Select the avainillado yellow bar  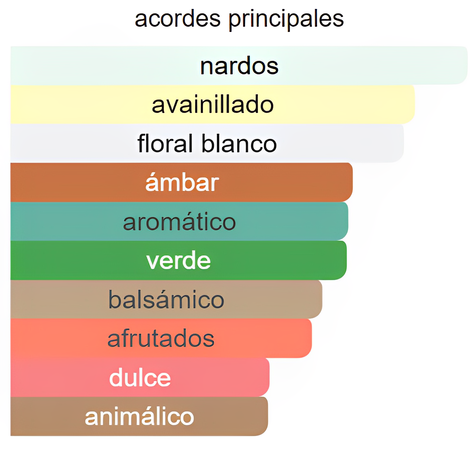[x=212, y=104]
